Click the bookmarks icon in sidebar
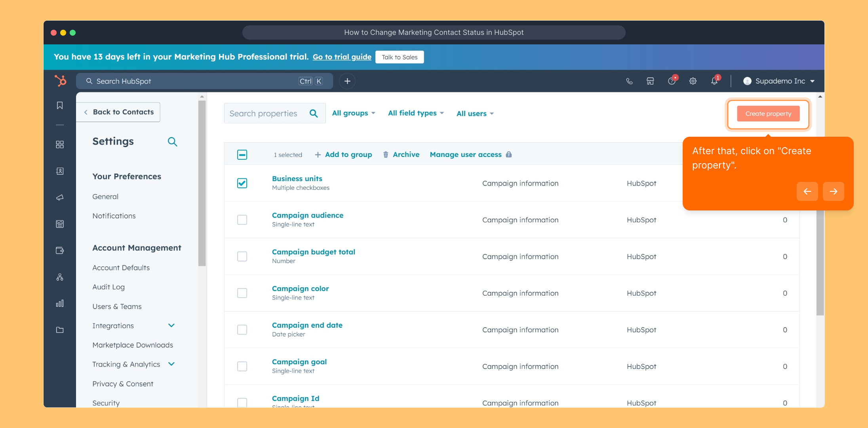868x428 pixels. pos(60,105)
